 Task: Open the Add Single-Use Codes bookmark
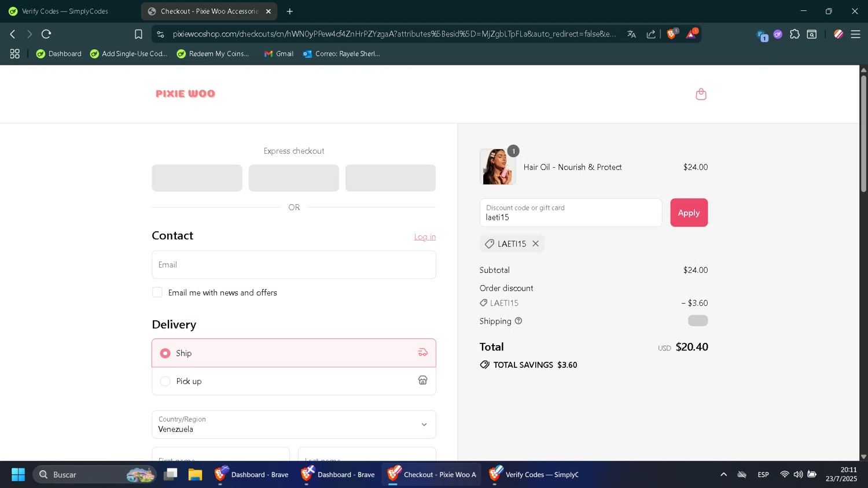128,54
